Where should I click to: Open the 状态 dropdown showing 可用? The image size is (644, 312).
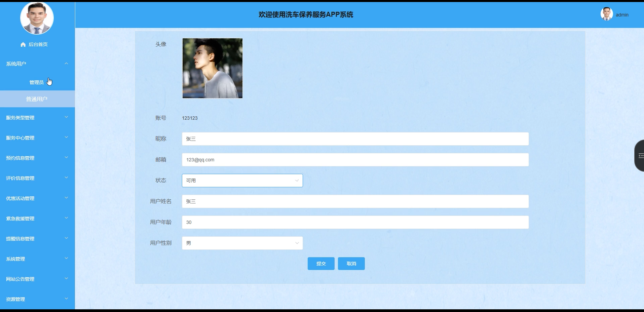pyautogui.click(x=242, y=181)
